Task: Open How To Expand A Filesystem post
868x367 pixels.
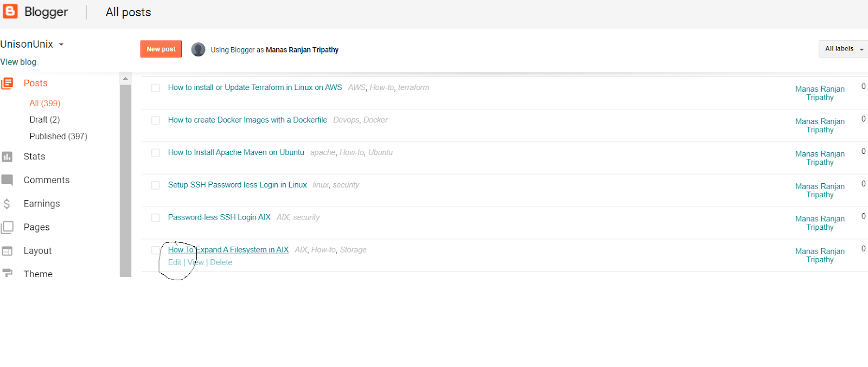Action: click(x=228, y=250)
